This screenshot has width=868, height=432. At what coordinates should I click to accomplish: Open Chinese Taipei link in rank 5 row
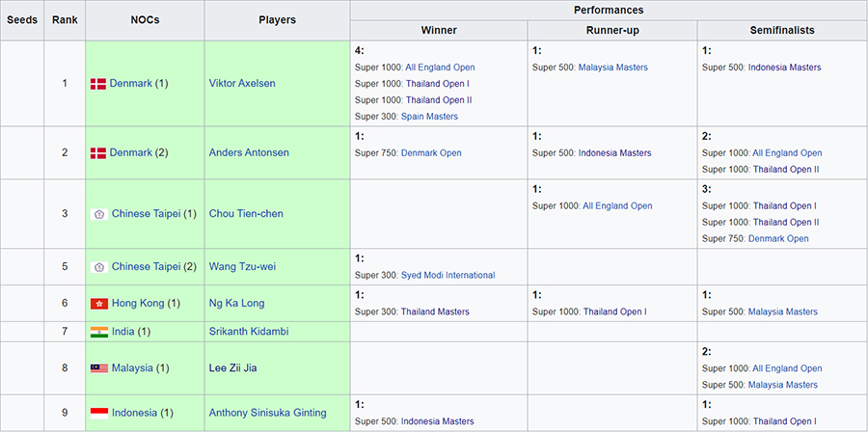click(147, 266)
